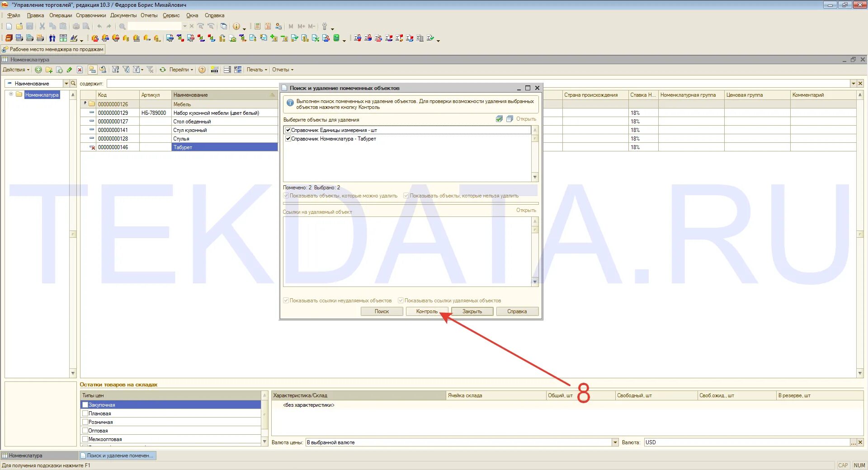The width and height of the screenshot is (868, 470).
Task: Collapse the Мебель group row
Action: click(x=85, y=103)
